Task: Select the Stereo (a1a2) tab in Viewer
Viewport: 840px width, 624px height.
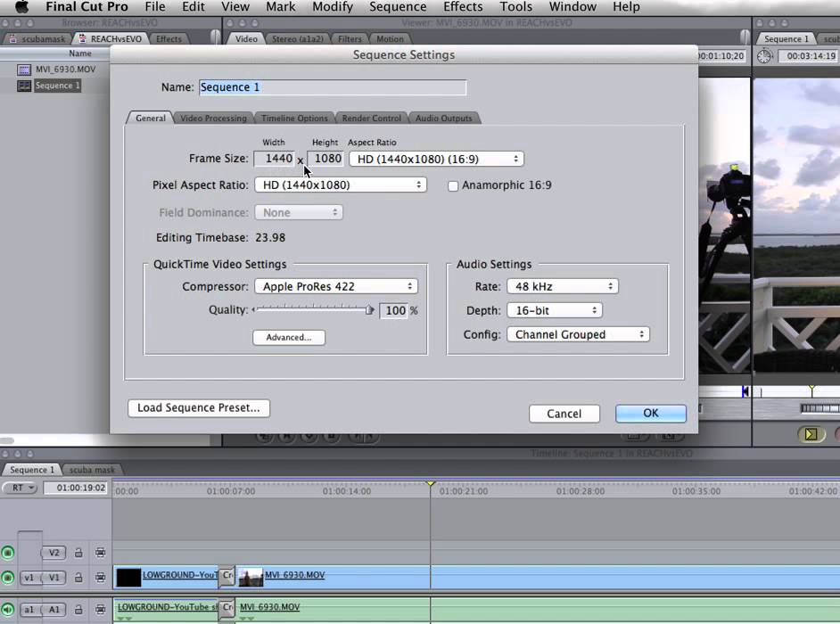Action: (297, 39)
